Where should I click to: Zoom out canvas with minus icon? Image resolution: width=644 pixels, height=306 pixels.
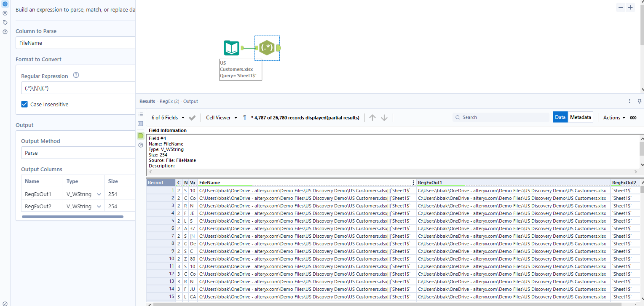point(621,8)
